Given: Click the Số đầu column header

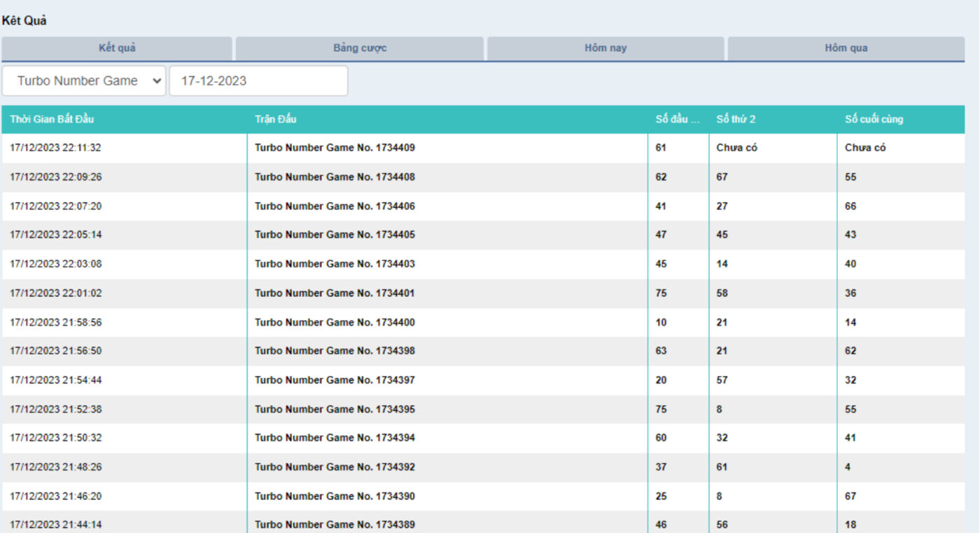Looking at the screenshot, I should (x=678, y=119).
